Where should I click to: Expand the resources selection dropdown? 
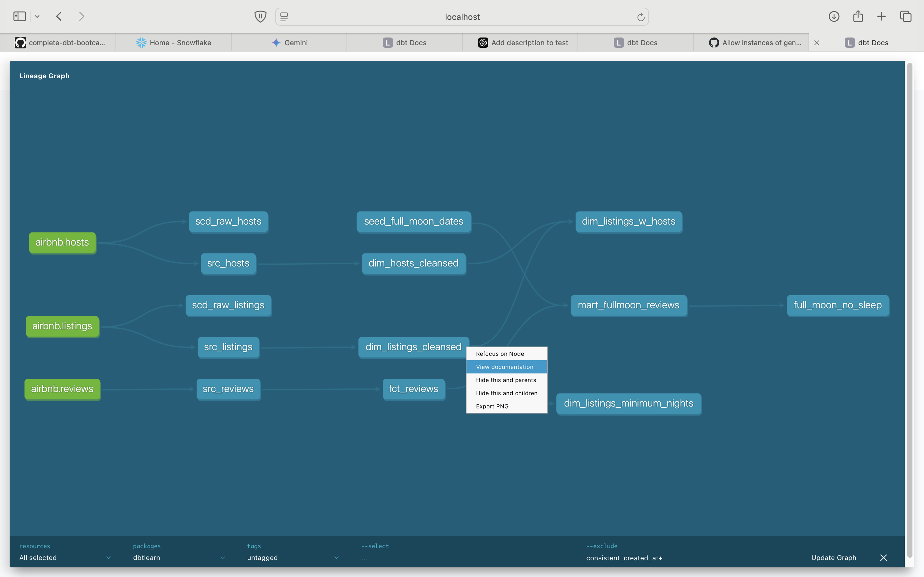click(109, 557)
